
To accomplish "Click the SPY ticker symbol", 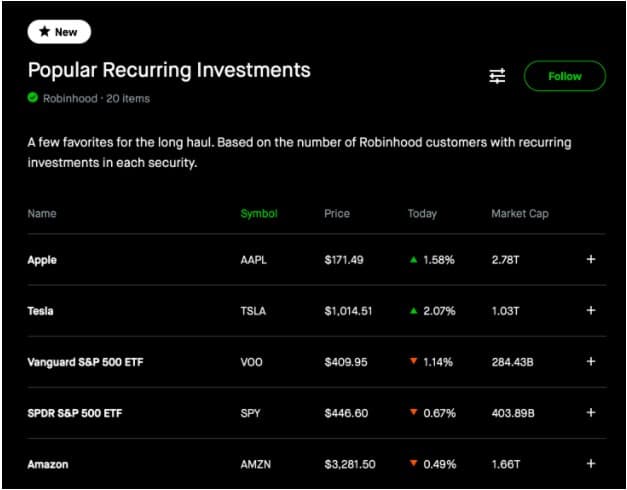I will point(250,413).
